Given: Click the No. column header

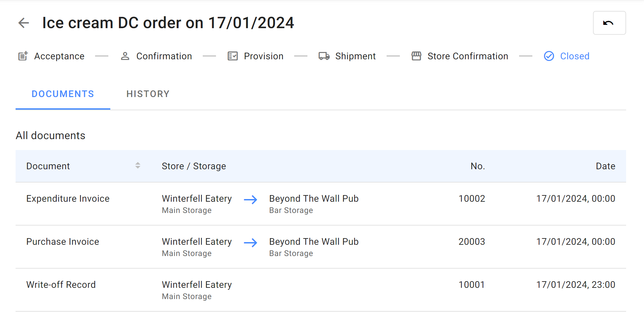Looking at the screenshot, I should (x=478, y=166).
